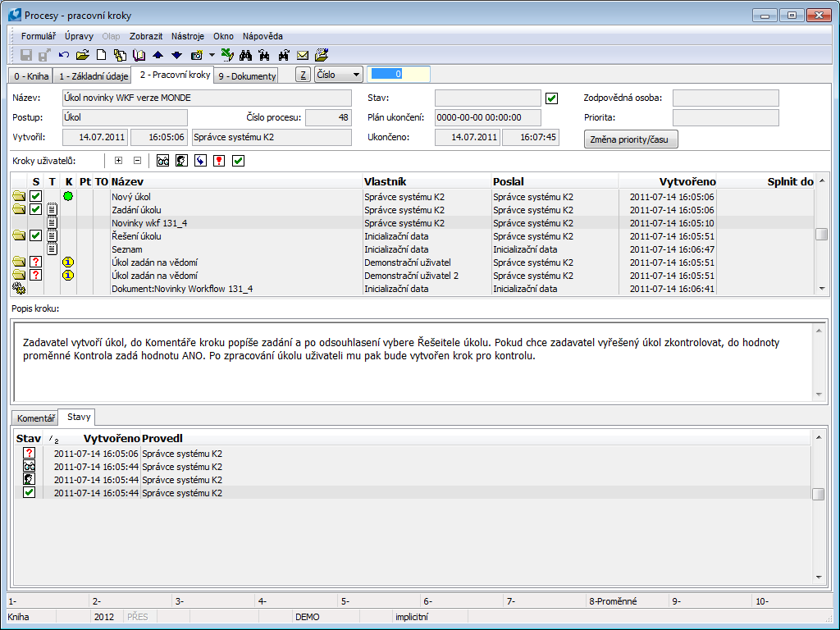The image size is (840, 630).
Task: Click the new blank page toolbar icon
Action: [x=102, y=55]
